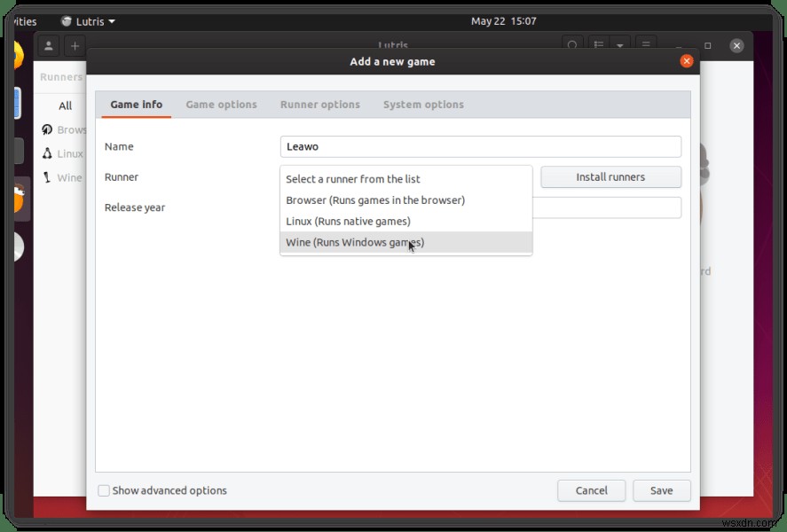Open the sort dropdown arrow in the toolbar
This screenshot has width=787, height=532.
[x=621, y=44]
